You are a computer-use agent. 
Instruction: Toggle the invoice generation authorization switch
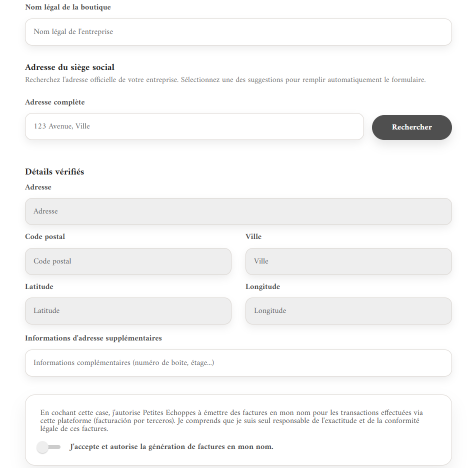coord(48,447)
